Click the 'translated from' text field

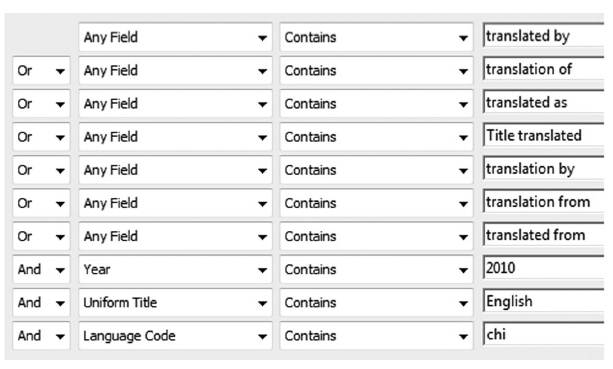(544, 235)
